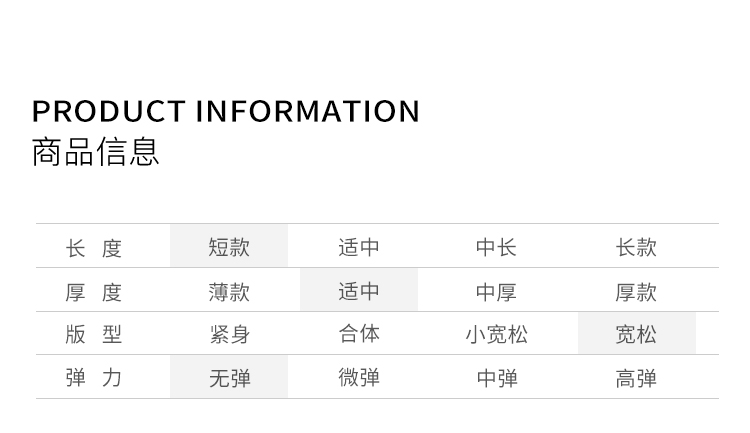This screenshot has width=750, height=433.
Task: Click the 商品信息 subtitle text
Action: pyautogui.click(x=96, y=152)
